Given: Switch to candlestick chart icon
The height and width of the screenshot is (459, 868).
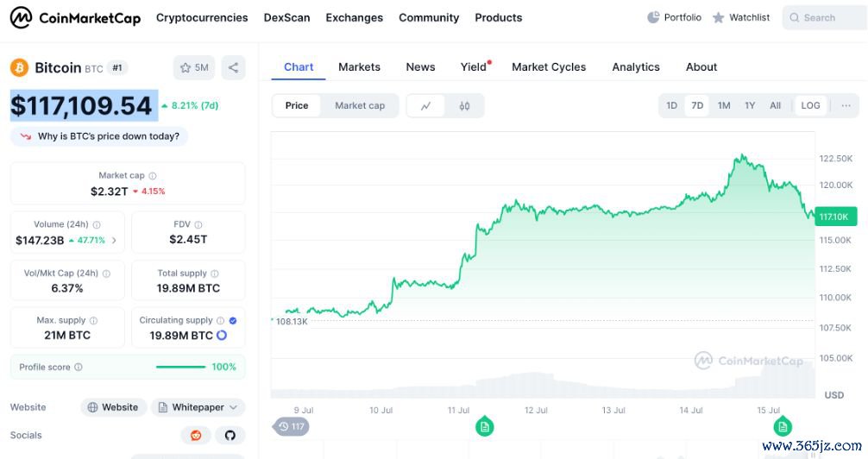Looking at the screenshot, I should 464,106.
